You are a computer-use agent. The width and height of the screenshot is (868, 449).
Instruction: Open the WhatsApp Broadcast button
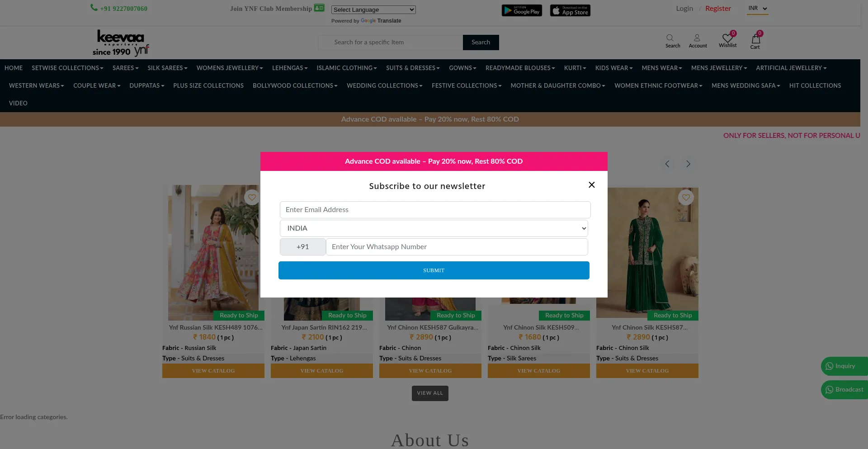844,390
